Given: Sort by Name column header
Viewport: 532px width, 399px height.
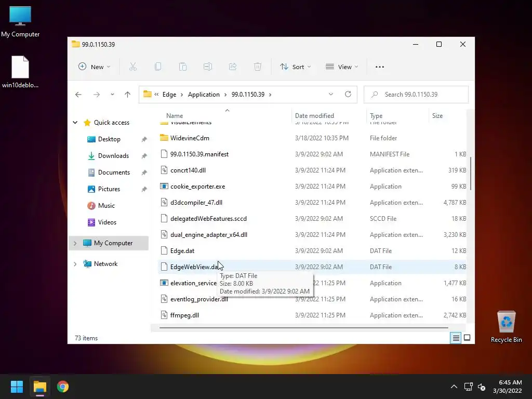Looking at the screenshot, I should pyautogui.click(x=175, y=116).
